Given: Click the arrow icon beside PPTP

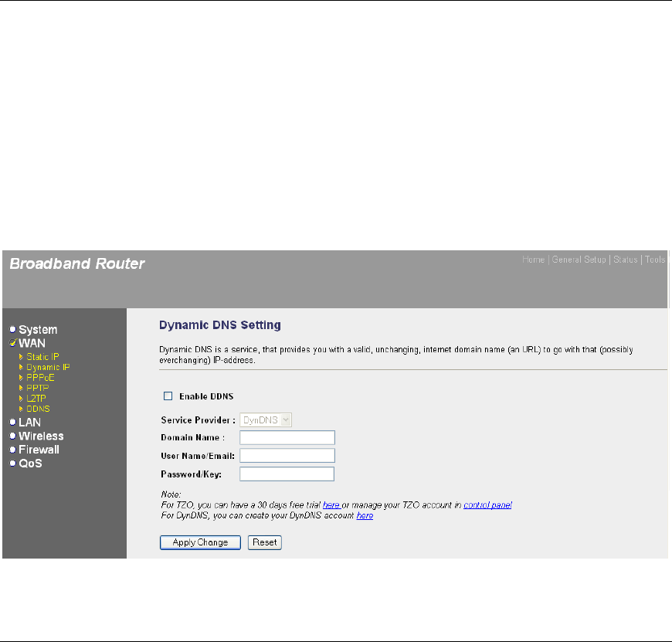Looking at the screenshot, I should coord(21,388).
